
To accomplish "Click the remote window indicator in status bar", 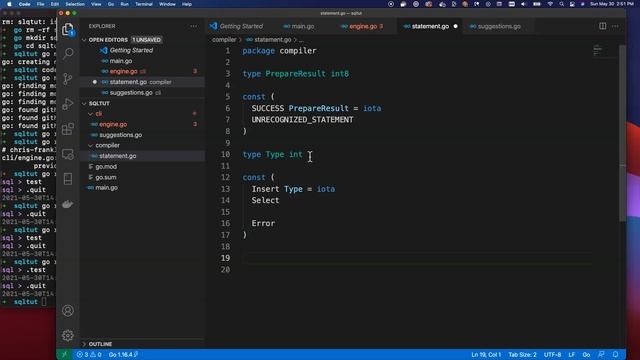I will 64,355.
